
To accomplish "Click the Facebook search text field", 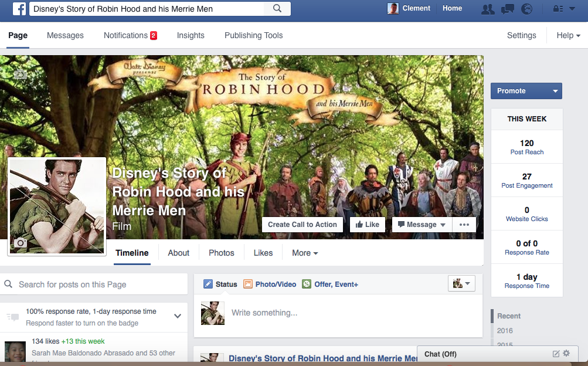I will 146,9.
